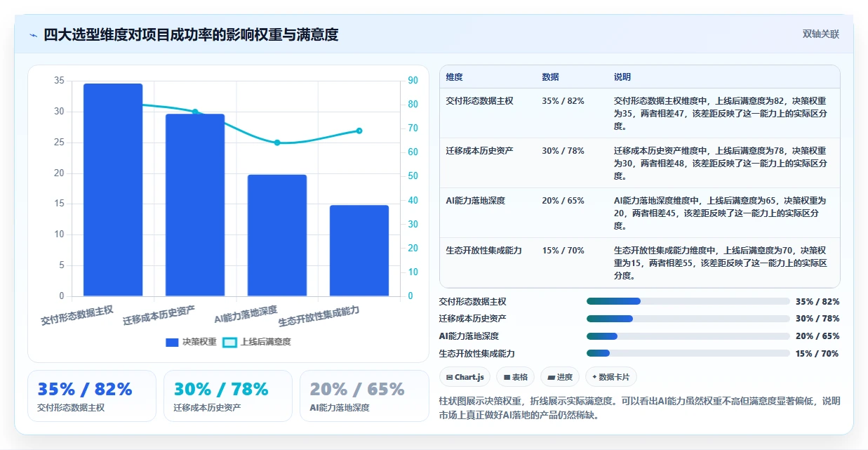Click the 30% / 78% summary card
The image size is (868, 450).
228,396
